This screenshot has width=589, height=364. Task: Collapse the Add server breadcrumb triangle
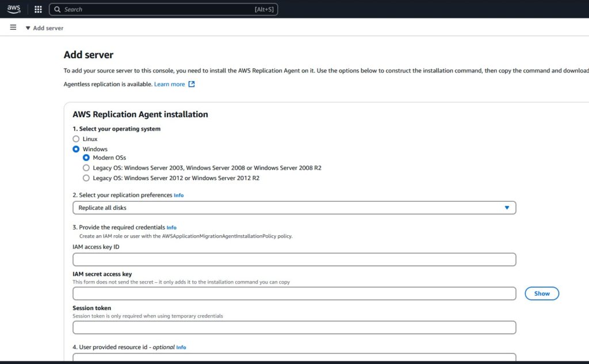[28, 28]
